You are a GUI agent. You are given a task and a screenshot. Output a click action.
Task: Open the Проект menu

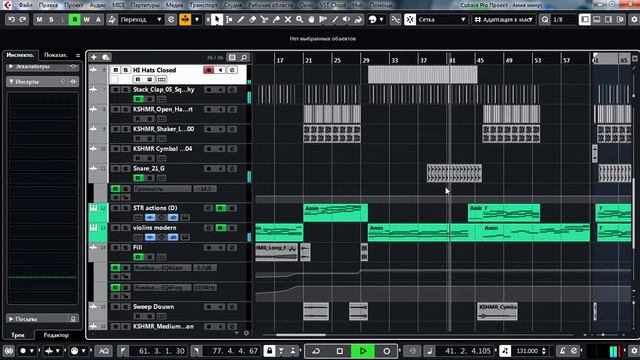tap(74, 5)
